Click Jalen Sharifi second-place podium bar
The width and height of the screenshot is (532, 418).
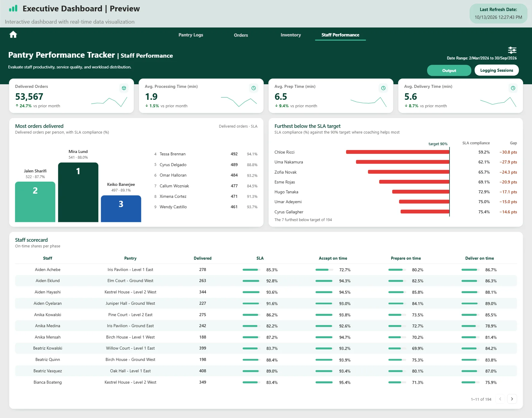click(x=35, y=202)
